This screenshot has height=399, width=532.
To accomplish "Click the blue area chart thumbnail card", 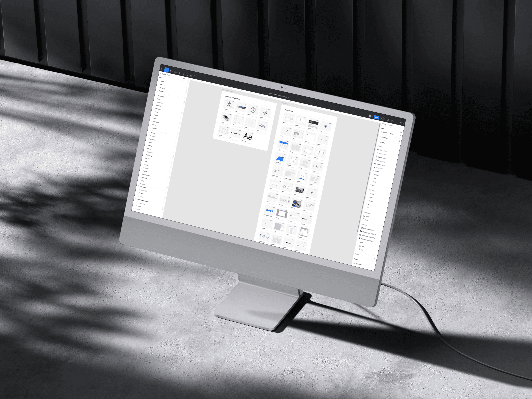I will tap(280, 159).
